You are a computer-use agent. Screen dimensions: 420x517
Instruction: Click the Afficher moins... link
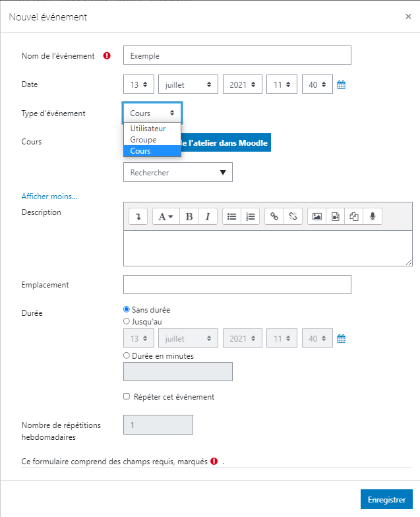(49, 197)
